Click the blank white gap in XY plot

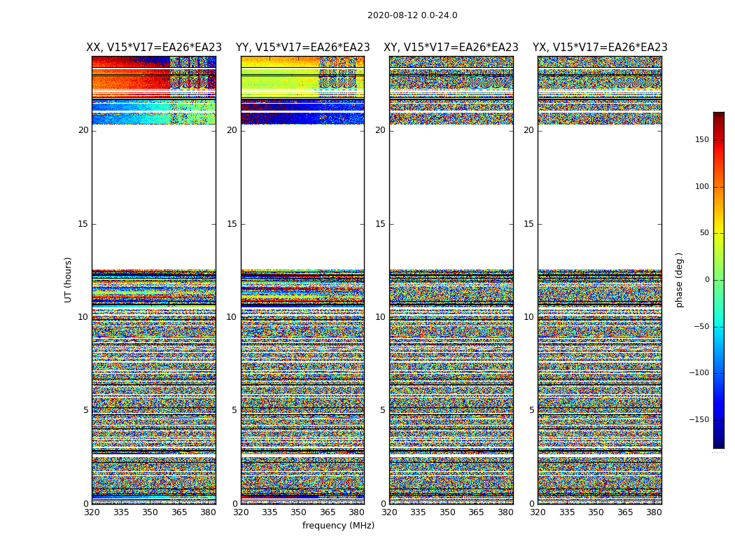[x=451, y=197]
